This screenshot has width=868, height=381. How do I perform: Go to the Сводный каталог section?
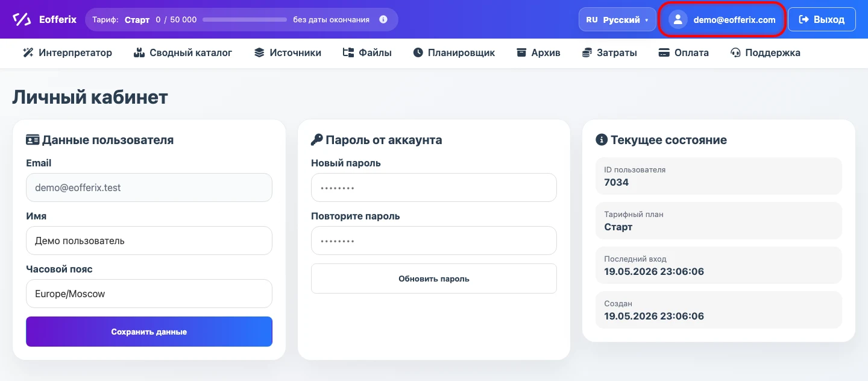[x=183, y=52]
